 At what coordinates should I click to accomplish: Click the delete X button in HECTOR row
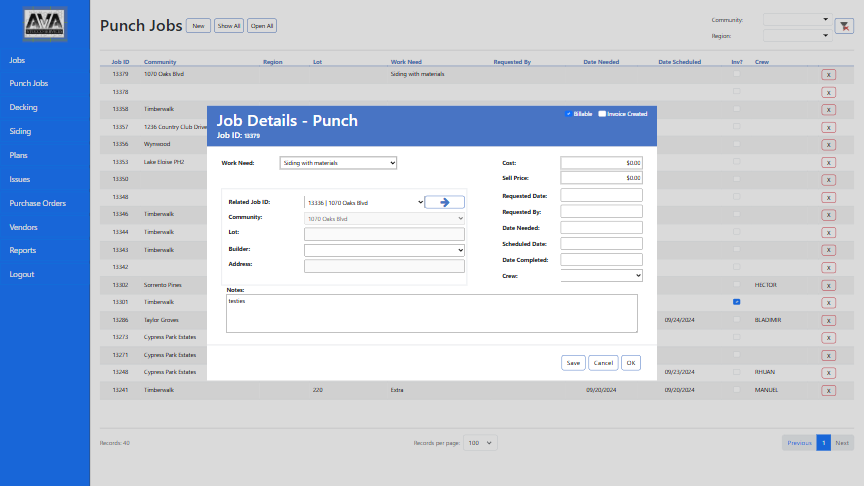click(828, 285)
